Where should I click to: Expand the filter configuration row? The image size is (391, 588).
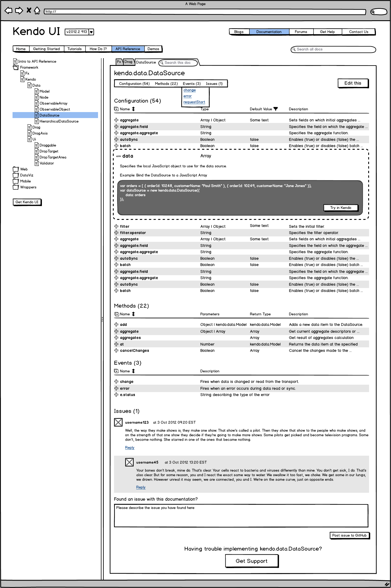coord(116,226)
